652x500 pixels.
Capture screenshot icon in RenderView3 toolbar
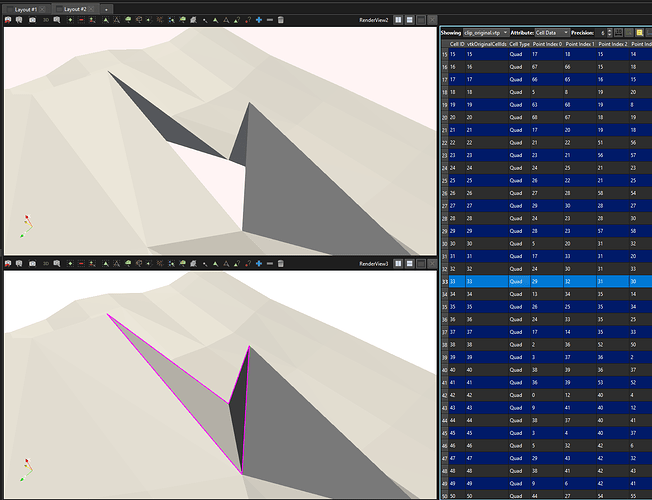[33, 263]
